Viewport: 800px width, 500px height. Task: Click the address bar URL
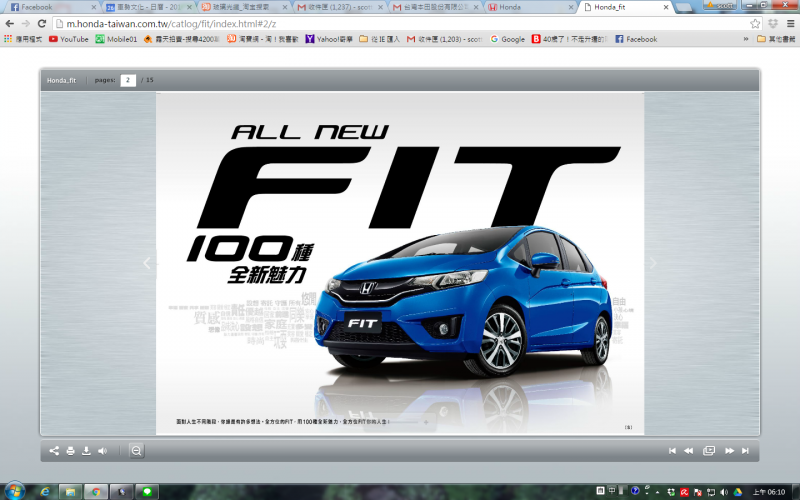tap(171, 23)
